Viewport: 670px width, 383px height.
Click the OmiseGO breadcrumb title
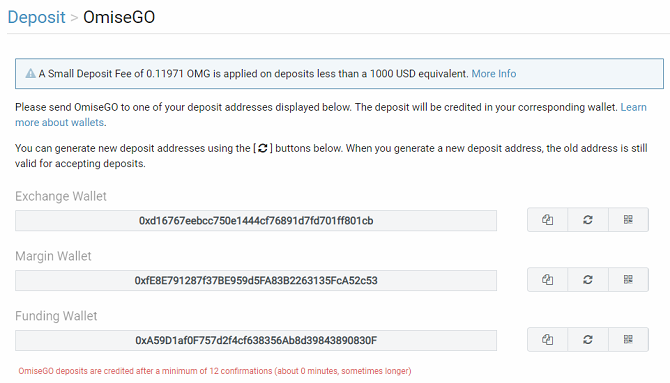119,17
